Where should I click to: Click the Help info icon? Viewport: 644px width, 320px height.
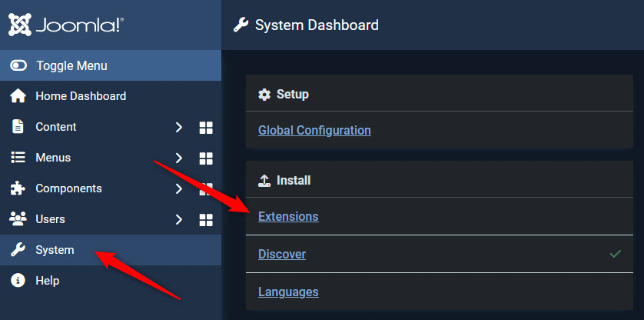click(18, 281)
